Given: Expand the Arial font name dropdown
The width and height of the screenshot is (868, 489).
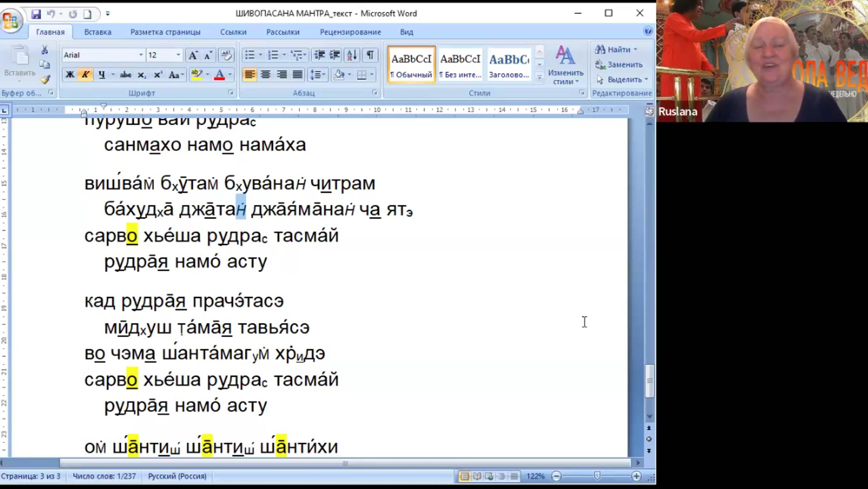Looking at the screenshot, I should pos(141,55).
